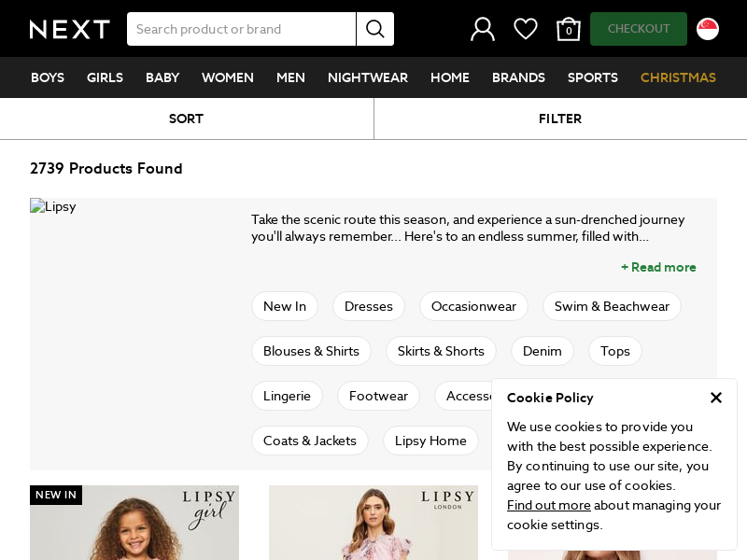Viewport: 747px width, 560px height.
Task: Open the account profile icon
Action: tap(483, 29)
